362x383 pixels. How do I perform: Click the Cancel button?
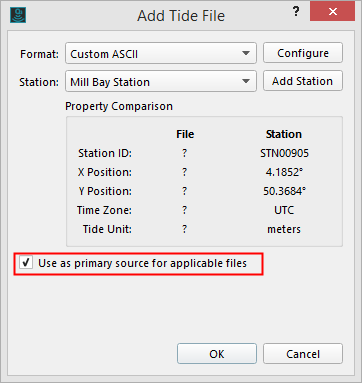click(x=303, y=354)
